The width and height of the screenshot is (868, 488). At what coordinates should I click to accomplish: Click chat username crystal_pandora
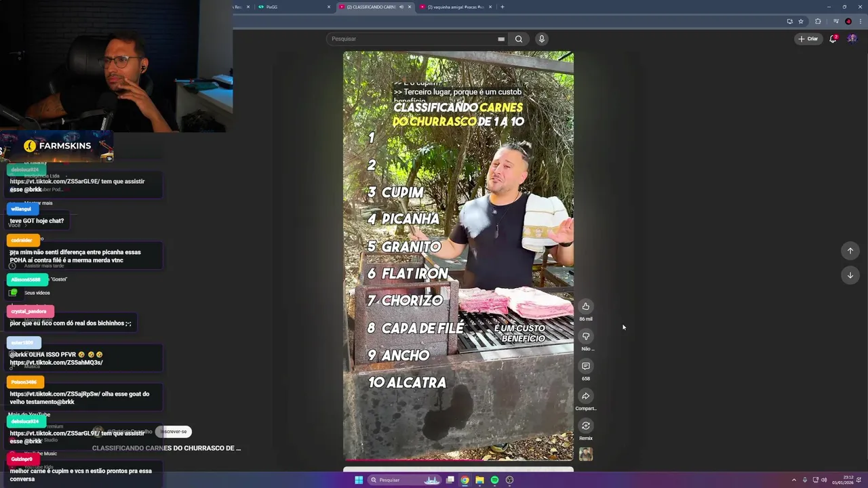28,311
